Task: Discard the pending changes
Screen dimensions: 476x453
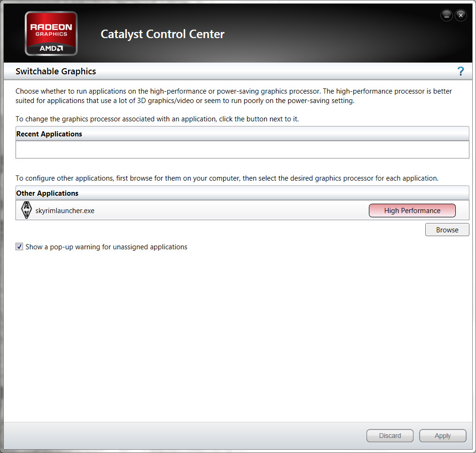Action: tap(390, 436)
